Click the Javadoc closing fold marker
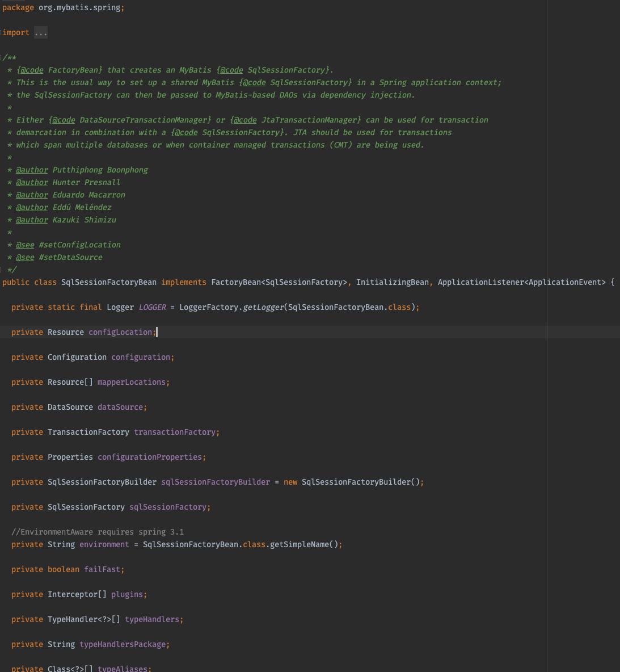 coord(1,270)
